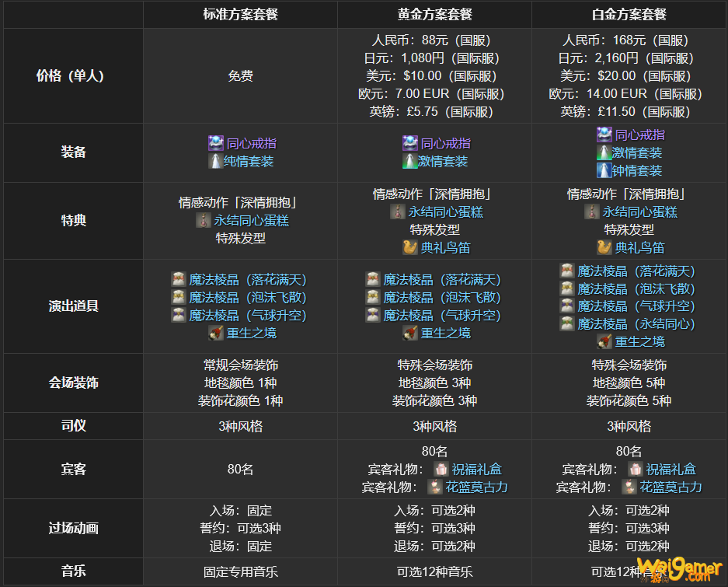Click the 会场装饰 row header
Screen dimensions: 728x587
[73, 383]
